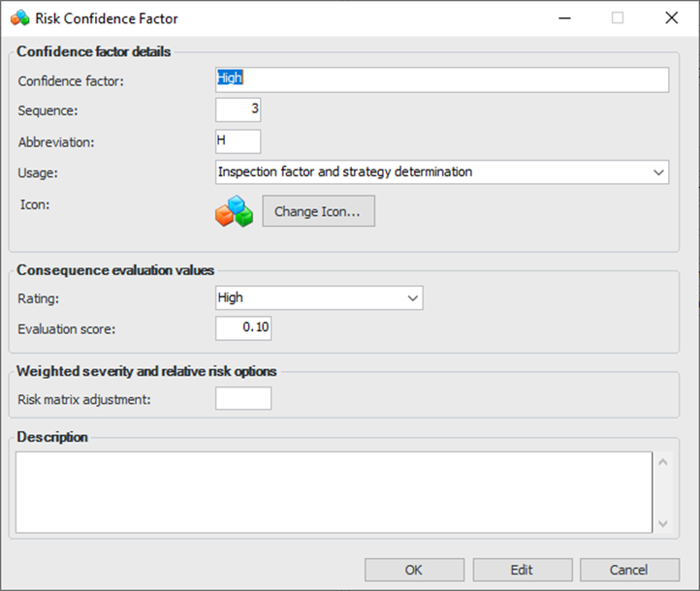Image resolution: width=700 pixels, height=591 pixels.
Task: Focus the Risk matrix adjustment field
Action: [x=243, y=398]
